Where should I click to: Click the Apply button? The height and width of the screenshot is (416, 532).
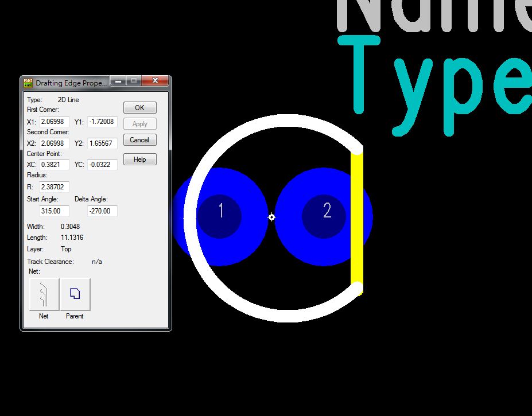tap(140, 124)
